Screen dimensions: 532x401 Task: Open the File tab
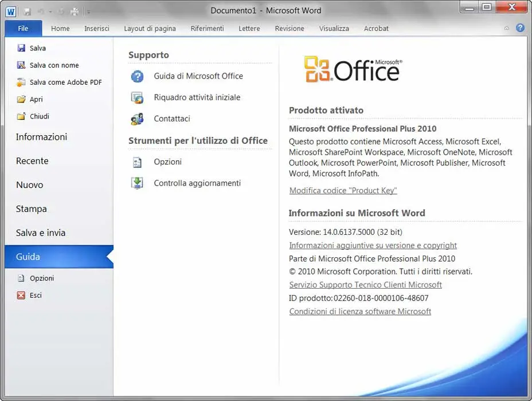click(23, 29)
